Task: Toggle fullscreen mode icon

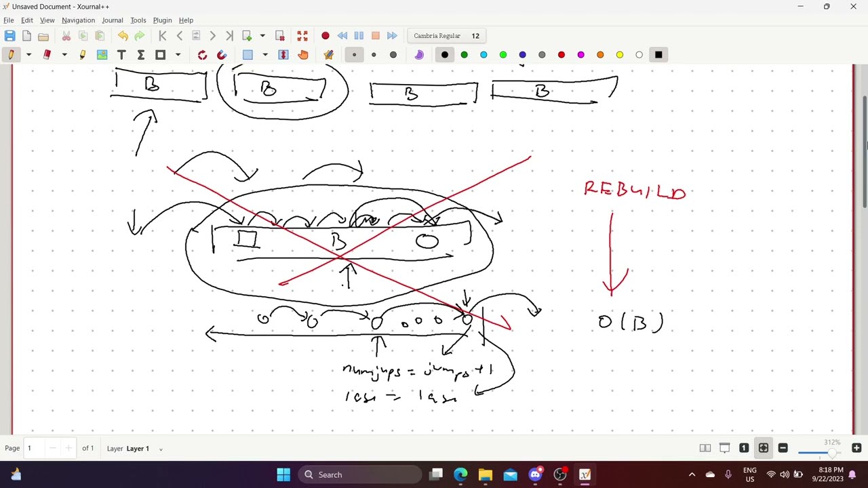Action: 302,36
